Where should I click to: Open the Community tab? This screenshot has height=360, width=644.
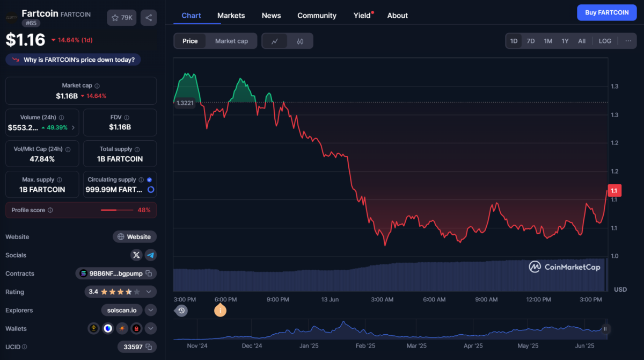click(317, 16)
